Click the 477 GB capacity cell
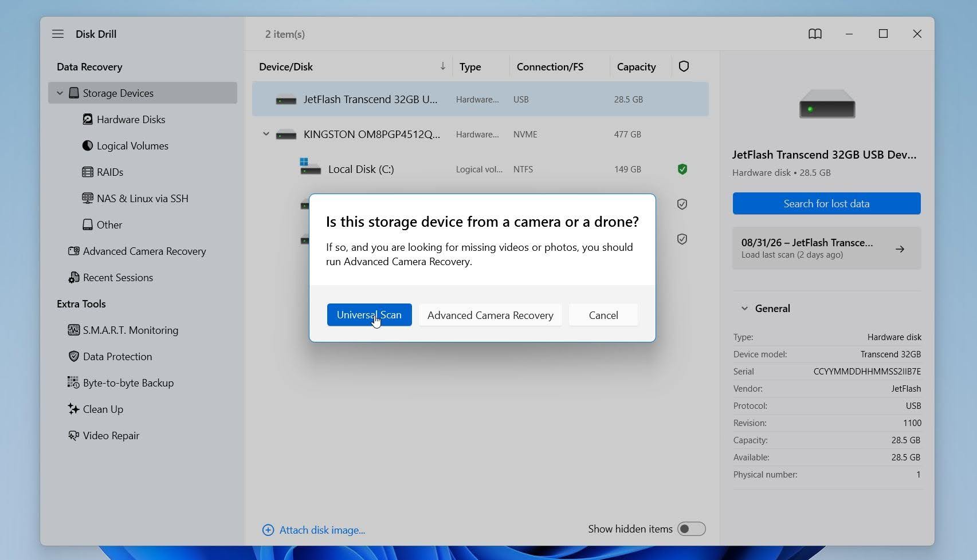Image resolution: width=977 pixels, height=560 pixels. 627,134
